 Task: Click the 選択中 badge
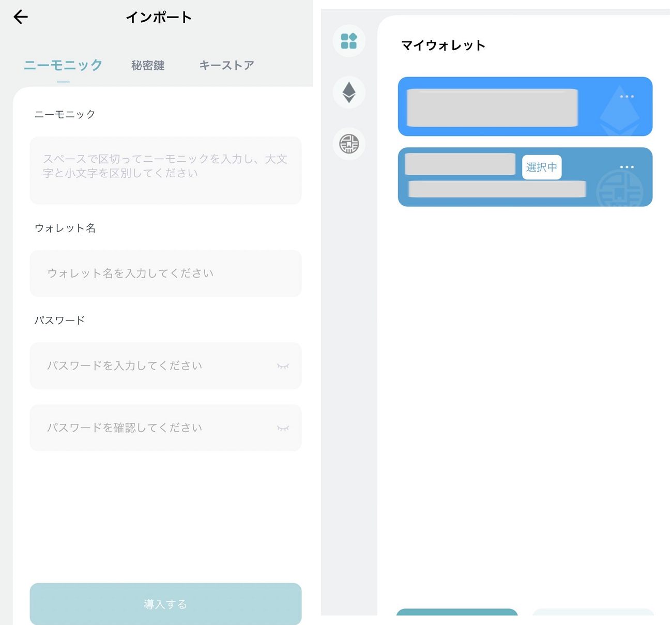pyautogui.click(x=542, y=167)
